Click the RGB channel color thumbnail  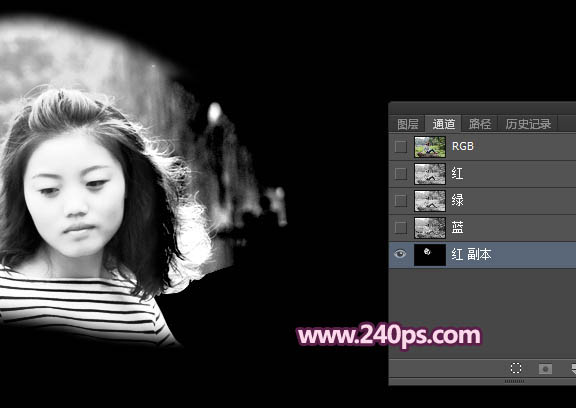pyautogui.click(x=430, y=147)
